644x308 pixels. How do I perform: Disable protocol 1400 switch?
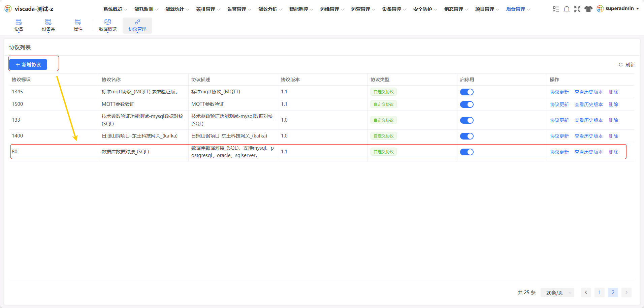coord(467,136)
